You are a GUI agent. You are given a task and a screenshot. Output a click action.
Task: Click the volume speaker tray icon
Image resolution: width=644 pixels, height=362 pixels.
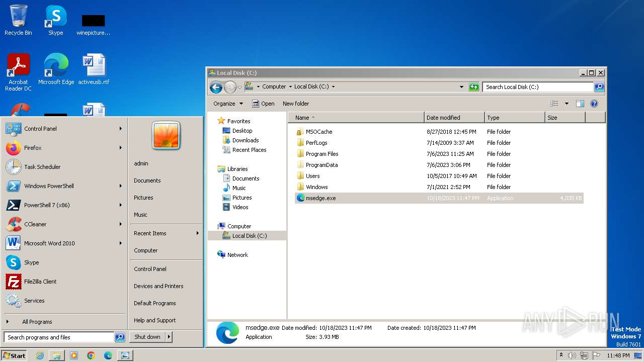[x=572, y=355]
